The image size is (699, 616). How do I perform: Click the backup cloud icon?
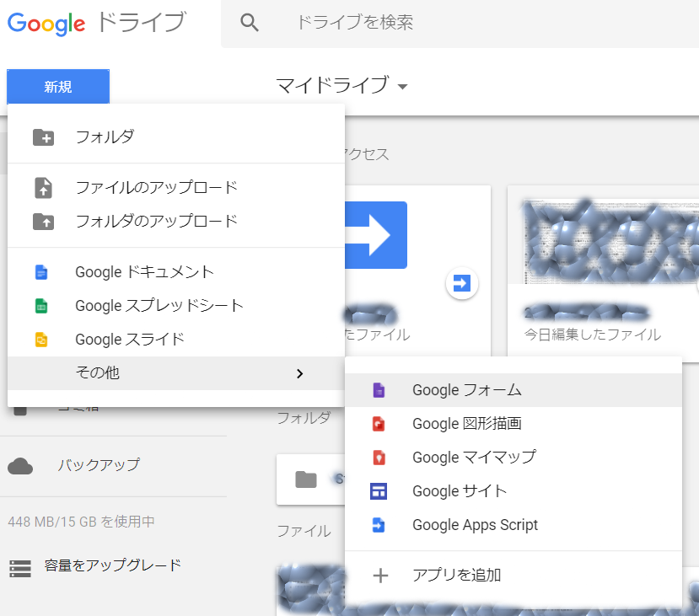pyautogui.click(x=20, y=466)
